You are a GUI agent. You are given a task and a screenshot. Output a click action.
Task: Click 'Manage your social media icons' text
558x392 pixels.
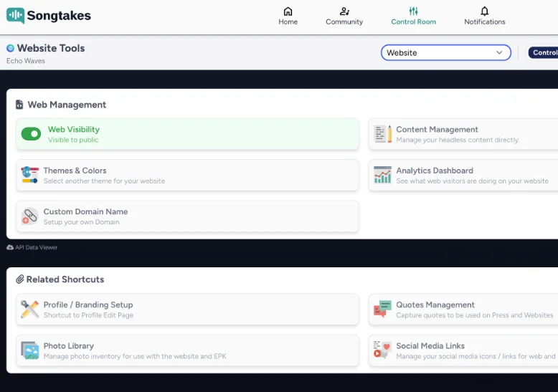[476, 356]
